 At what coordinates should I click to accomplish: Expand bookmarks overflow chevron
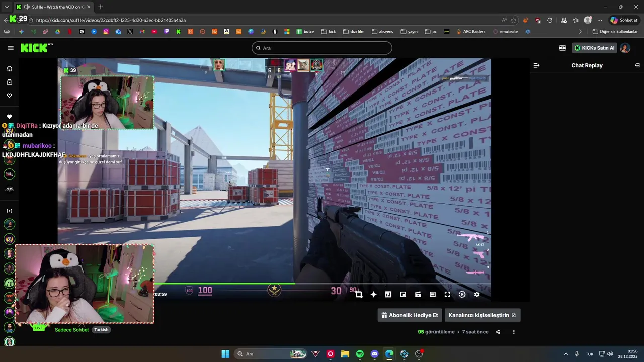[580, 31]
